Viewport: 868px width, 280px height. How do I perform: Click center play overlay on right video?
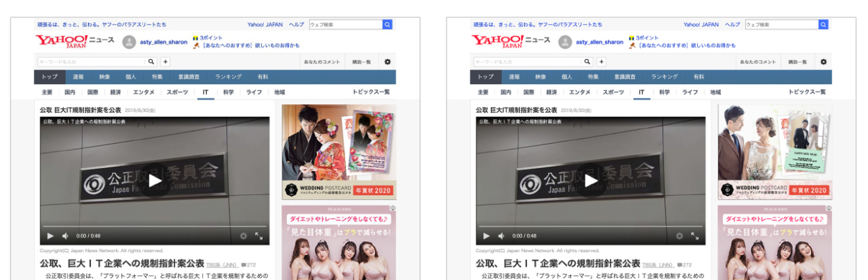pos(591,181)
